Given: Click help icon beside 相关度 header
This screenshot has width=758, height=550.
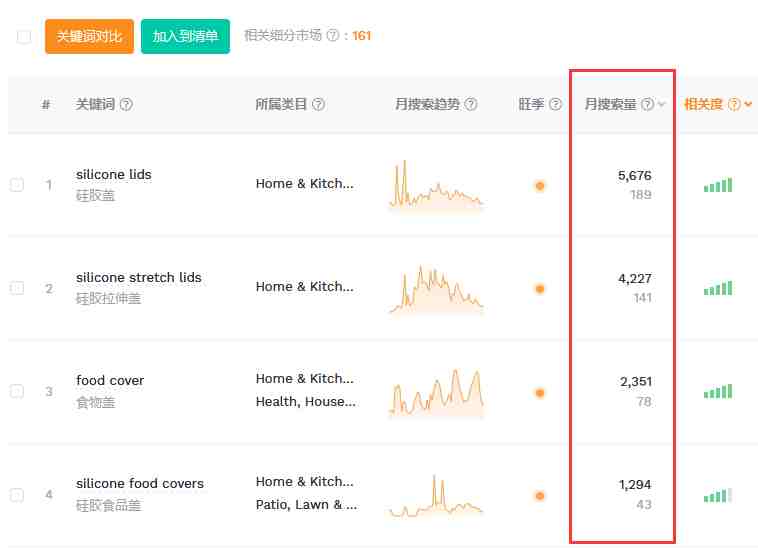Looking at the screenshot, I should coord(734,105).
